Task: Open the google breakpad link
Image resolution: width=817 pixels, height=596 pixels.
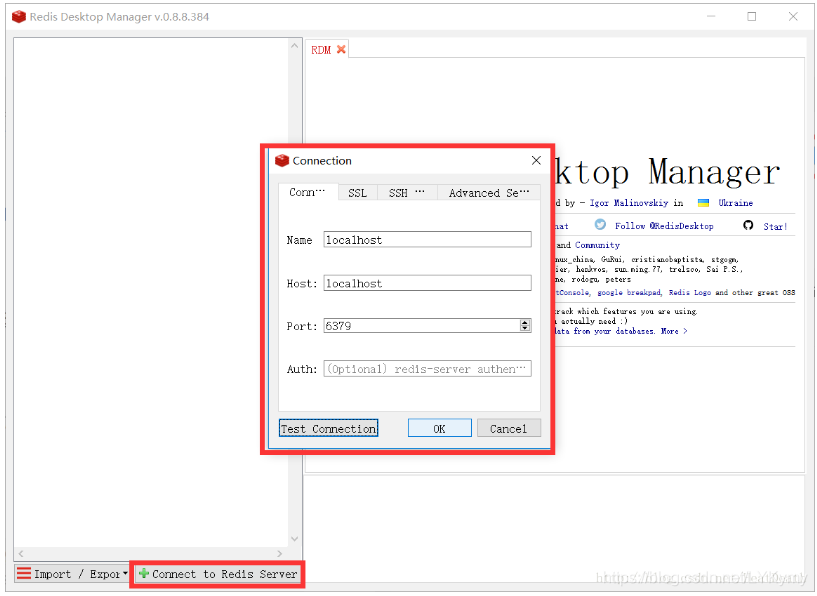Action: tap(629, 292)
